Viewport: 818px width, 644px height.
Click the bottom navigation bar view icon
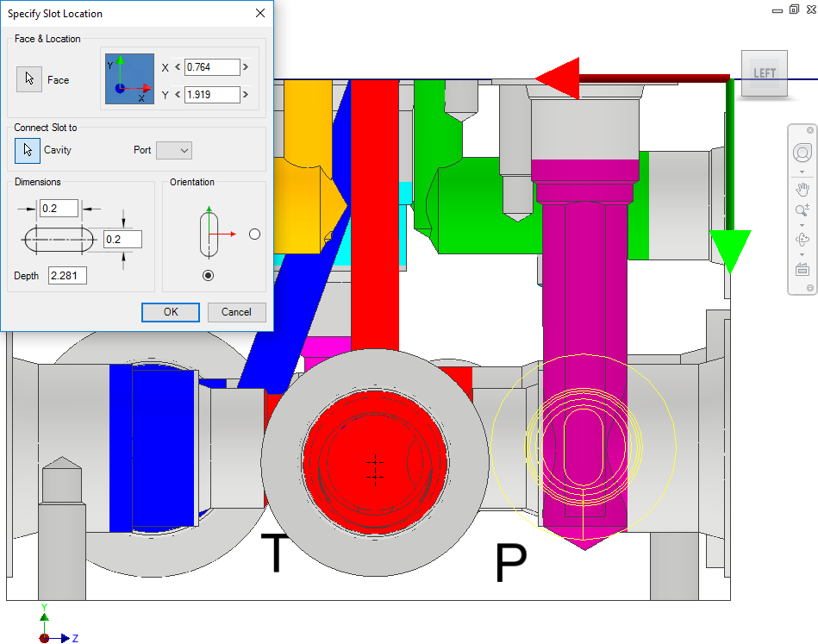(802, 268)
